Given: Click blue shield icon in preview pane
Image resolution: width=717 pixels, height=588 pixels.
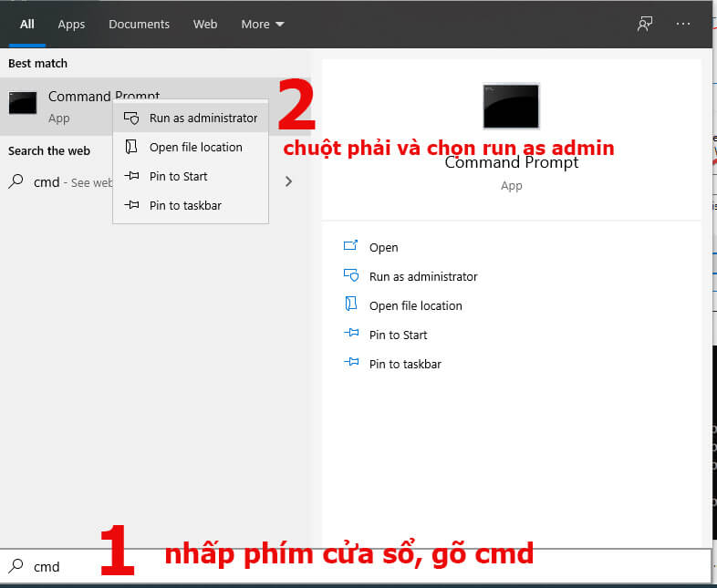Looking at the screenshot, I should coord(351,275).
